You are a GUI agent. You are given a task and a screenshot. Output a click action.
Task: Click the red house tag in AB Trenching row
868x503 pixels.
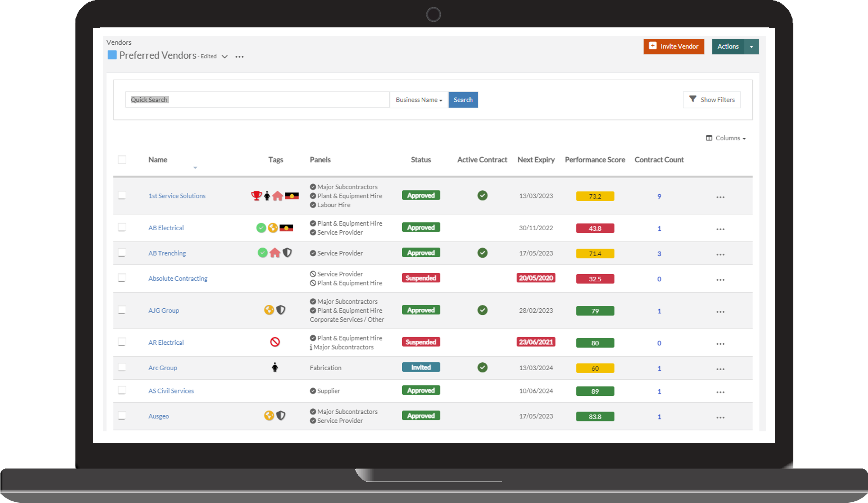point(274,253)
